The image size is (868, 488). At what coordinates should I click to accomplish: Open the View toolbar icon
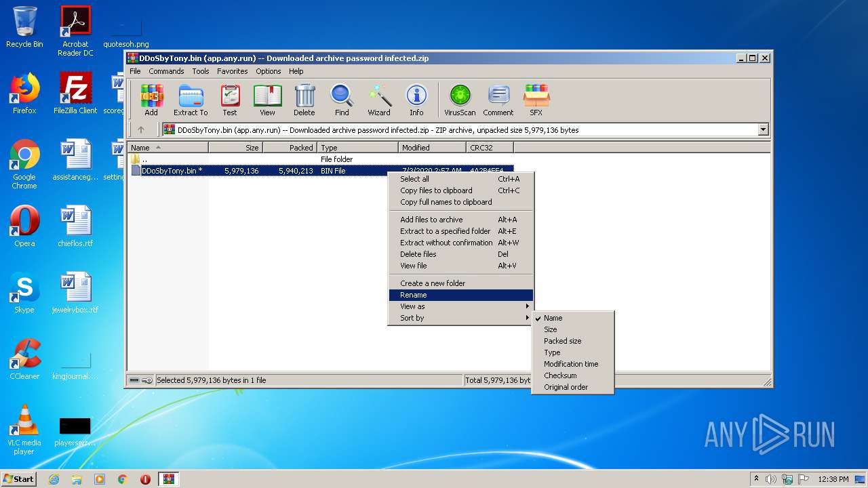[x=267, y=100]
